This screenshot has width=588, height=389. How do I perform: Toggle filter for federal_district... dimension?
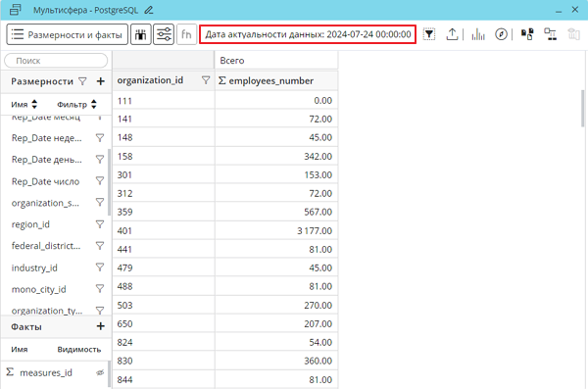(x=99, y=246)
